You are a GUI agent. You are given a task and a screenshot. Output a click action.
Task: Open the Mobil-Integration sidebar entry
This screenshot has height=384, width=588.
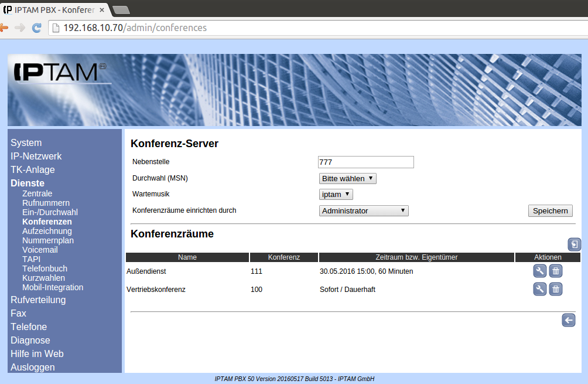[53, 287]
